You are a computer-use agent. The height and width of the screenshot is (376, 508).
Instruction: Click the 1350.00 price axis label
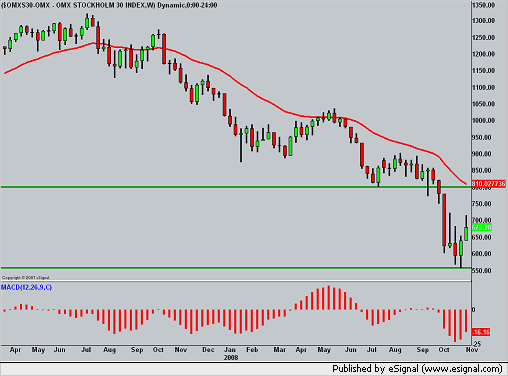click(483, 5)
